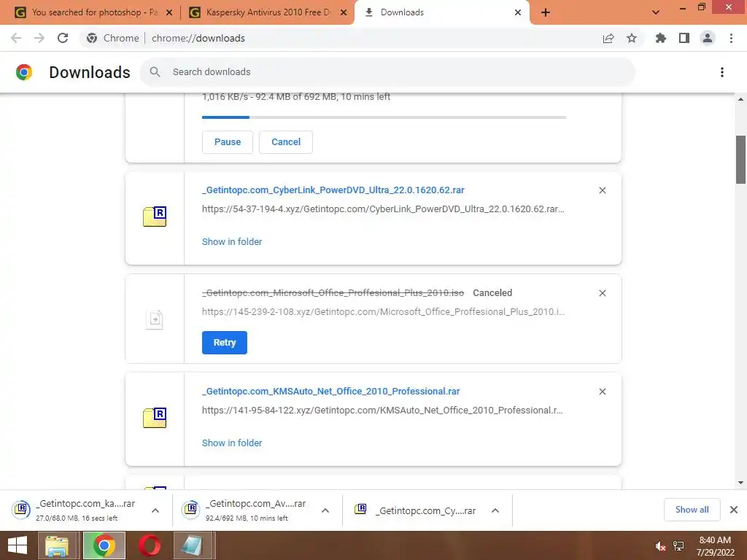Remove KMSAuto Net Office entry from list
Image resolution: width=747 pixels, height=560 pixels.
tap(603, 392)
